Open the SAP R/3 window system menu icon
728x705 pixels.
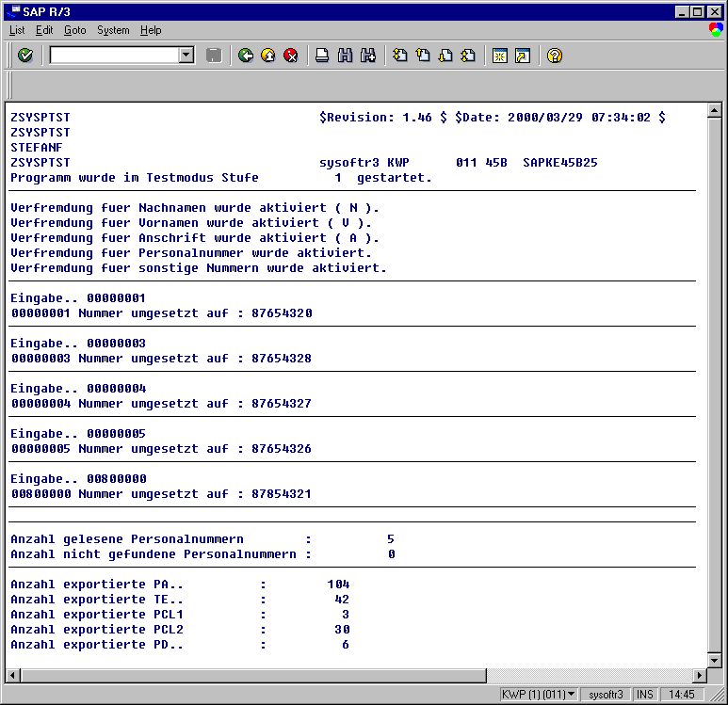(11, 11)
